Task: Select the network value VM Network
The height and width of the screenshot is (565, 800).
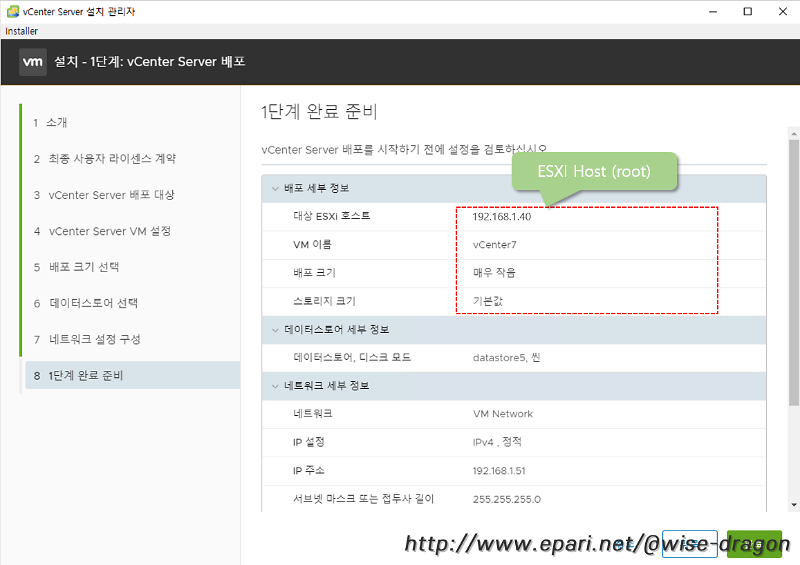Action: click(x=503, y=414)
